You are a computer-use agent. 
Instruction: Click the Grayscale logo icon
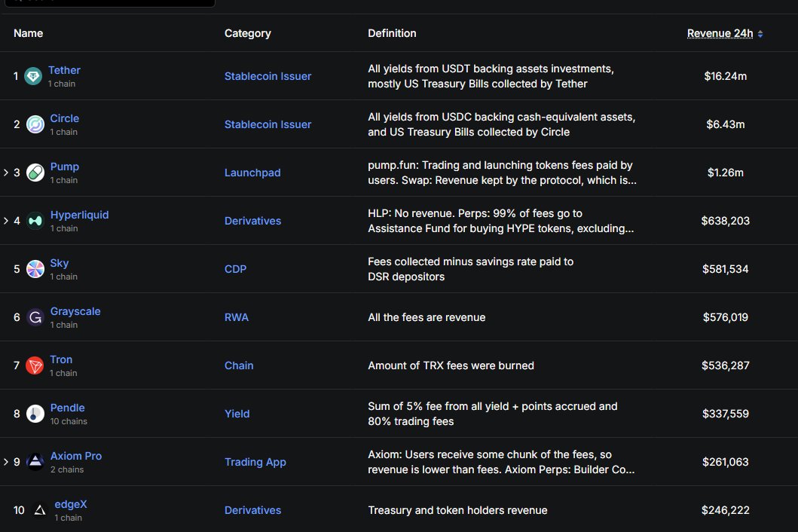point(35,317)
